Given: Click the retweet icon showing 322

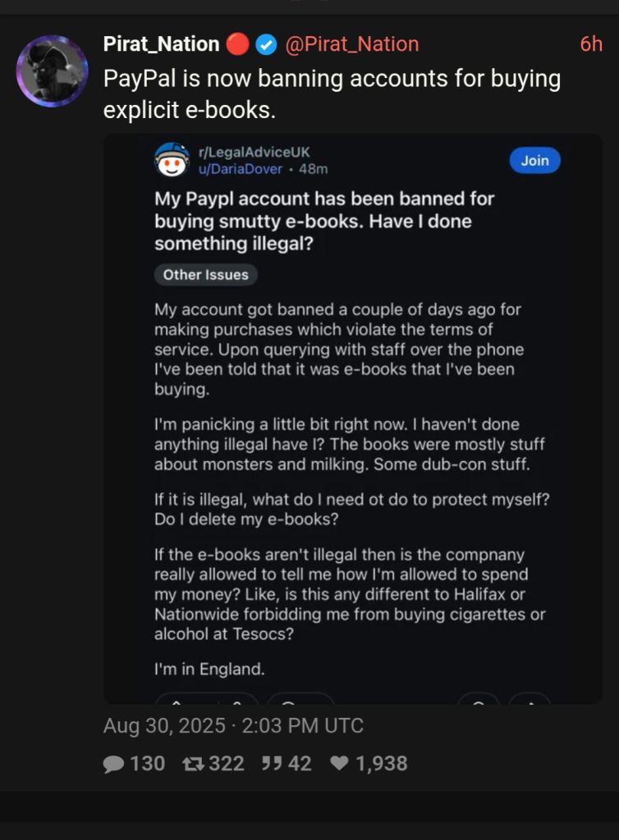Looking at the screenshot, I should (193, 764).
